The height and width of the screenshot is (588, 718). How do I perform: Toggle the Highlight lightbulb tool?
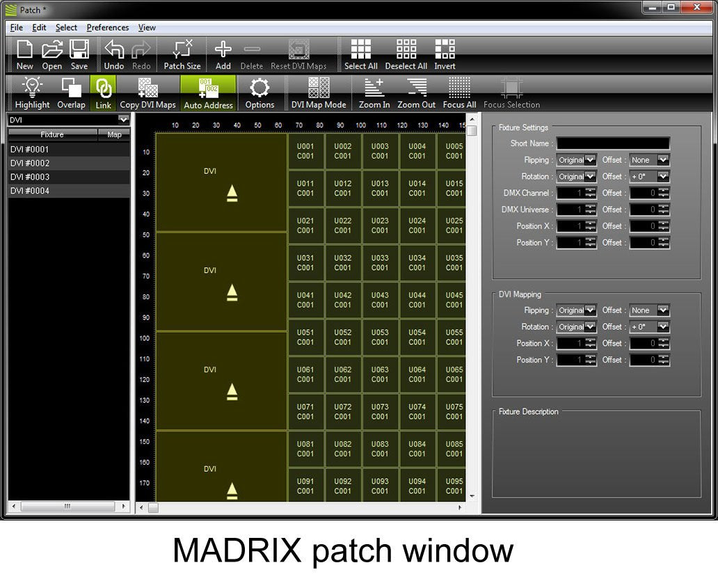32,93
